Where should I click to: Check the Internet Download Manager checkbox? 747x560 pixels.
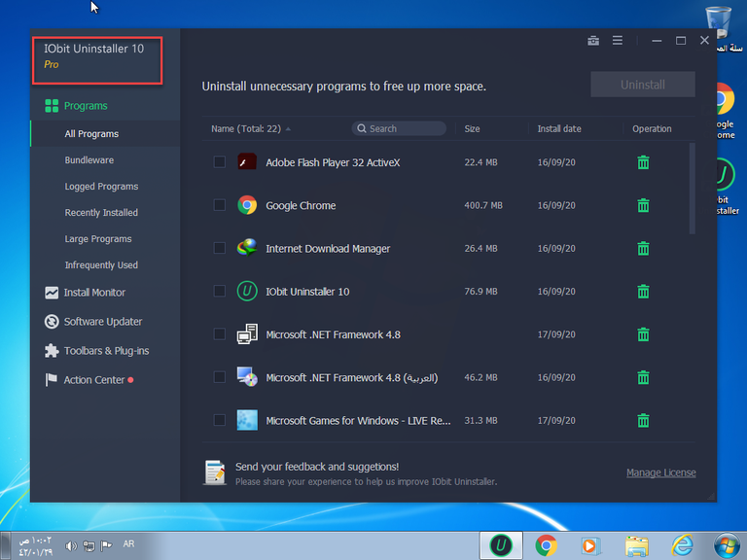tap(220, 248)
